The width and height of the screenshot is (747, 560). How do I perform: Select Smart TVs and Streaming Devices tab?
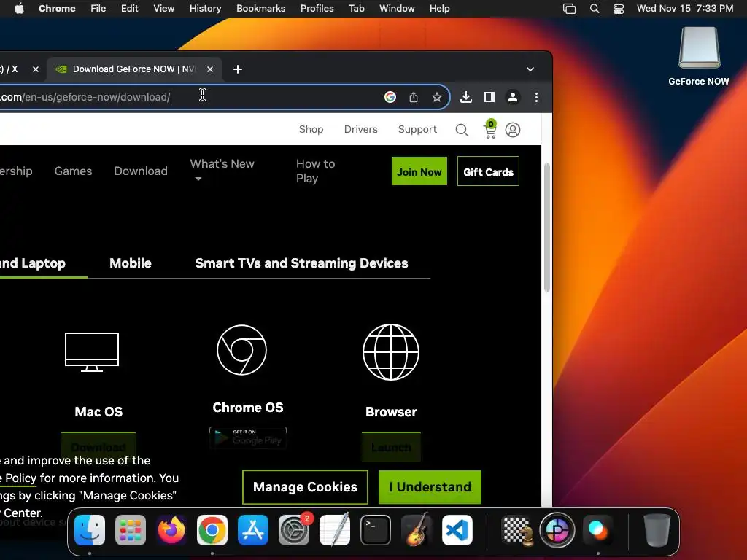301,263
